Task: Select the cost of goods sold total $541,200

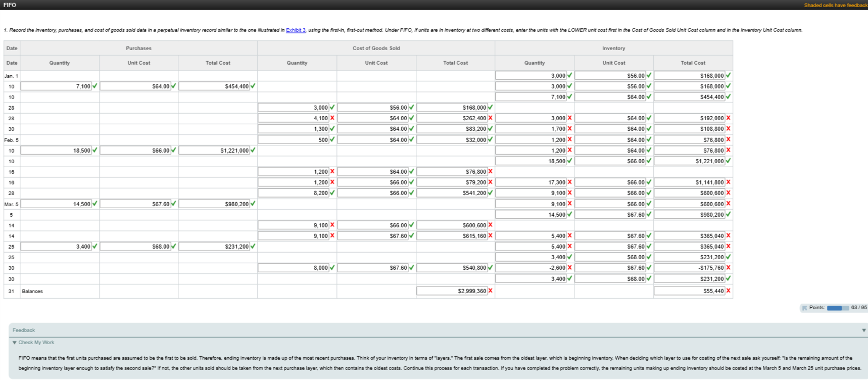Action: coord(452,193)
